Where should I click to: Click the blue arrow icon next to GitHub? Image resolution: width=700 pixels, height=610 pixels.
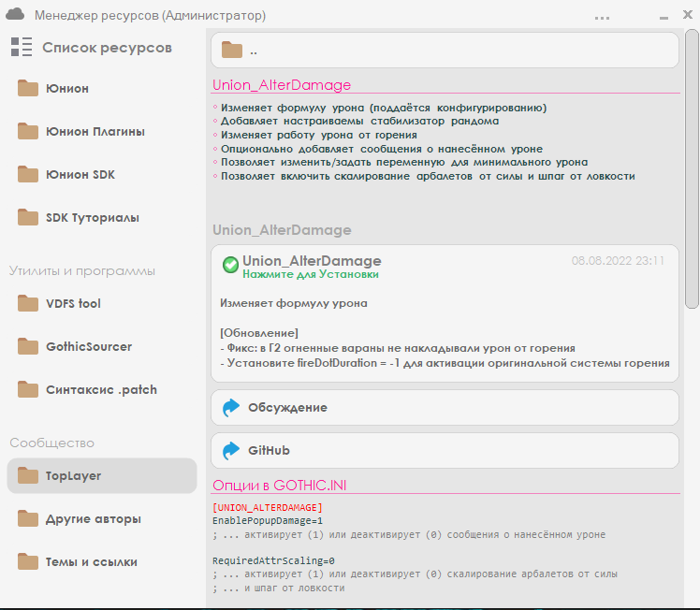click(231, 451)
